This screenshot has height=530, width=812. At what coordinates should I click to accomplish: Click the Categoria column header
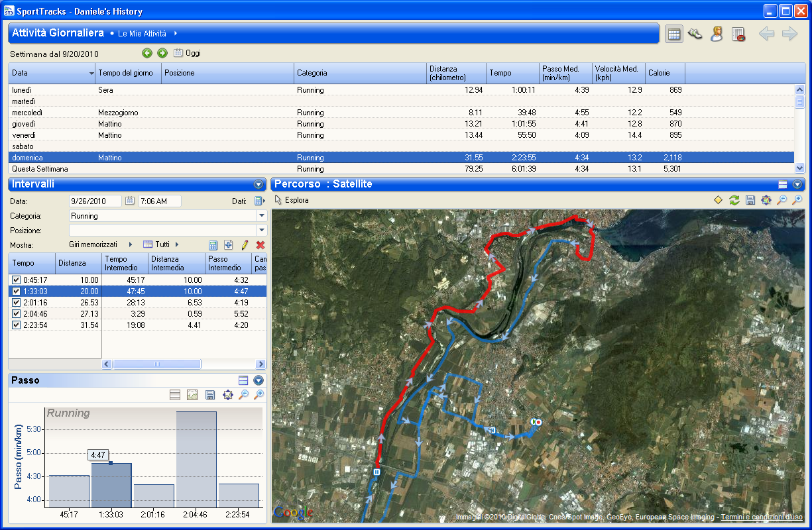click(361, 73)
